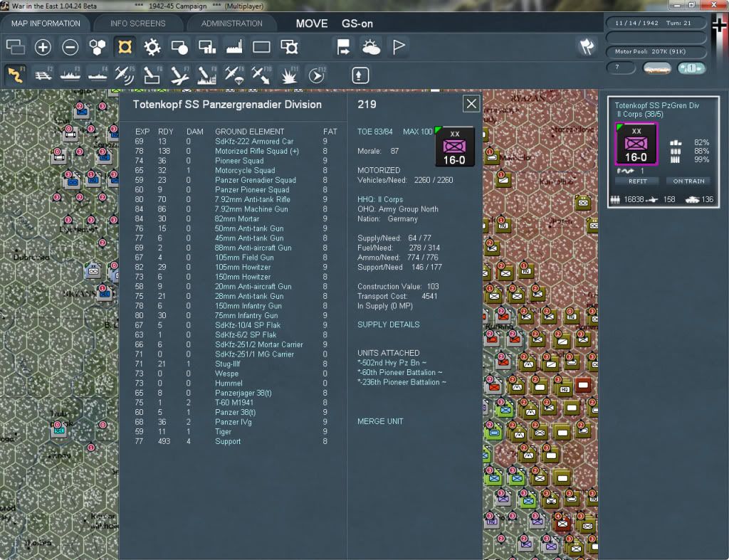
Task: Open the Administration tab
Action: [x=231, y=23]
